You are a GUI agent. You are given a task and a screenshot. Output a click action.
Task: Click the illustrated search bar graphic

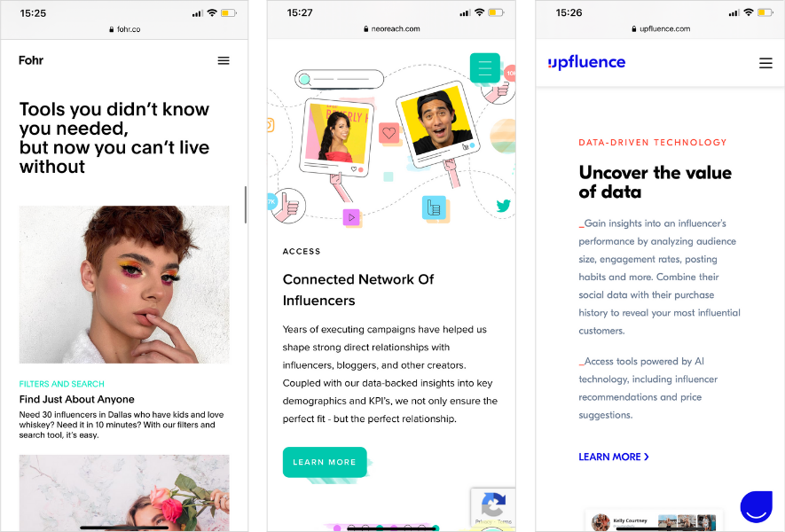(339, 79)
